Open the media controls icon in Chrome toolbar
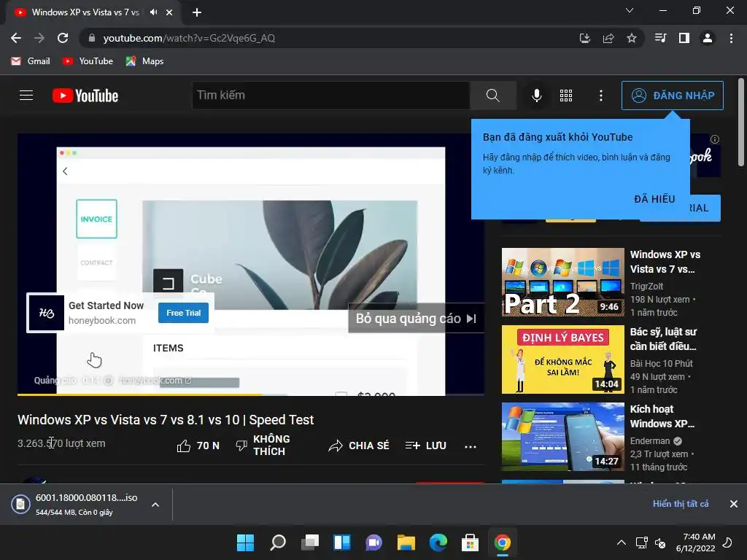The image size is (747, 560). [x=660, y=38]
